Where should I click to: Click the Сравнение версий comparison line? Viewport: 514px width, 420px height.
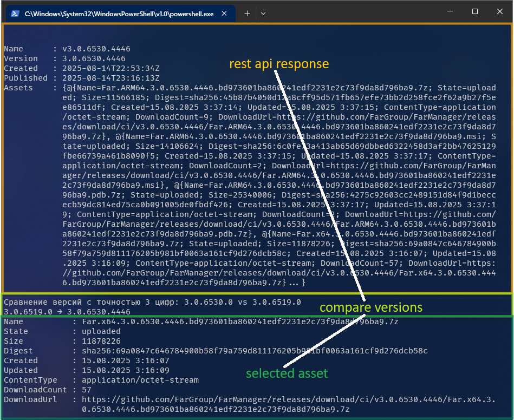pyautogui.click(x=152, y=302)
